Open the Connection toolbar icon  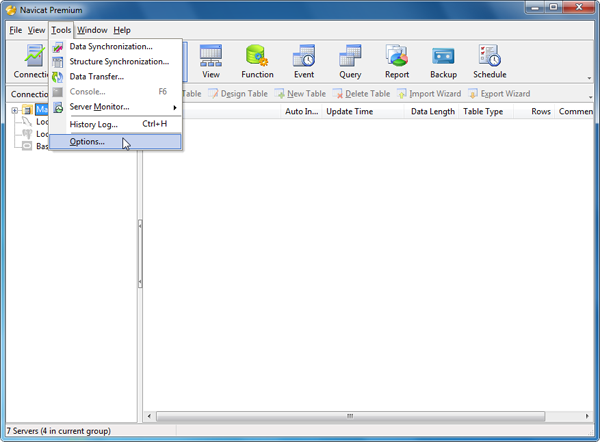pyautogui.click(x=35, y=55)
